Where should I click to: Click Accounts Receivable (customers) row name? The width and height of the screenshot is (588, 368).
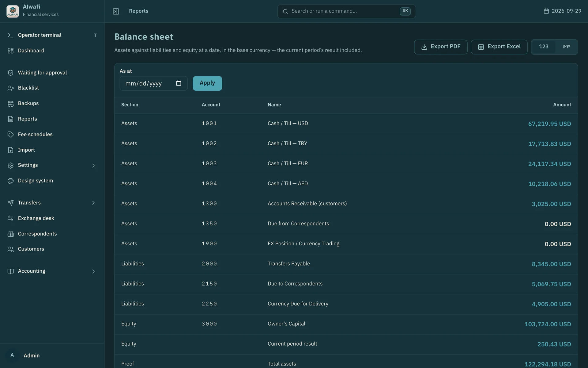[307, 204]
